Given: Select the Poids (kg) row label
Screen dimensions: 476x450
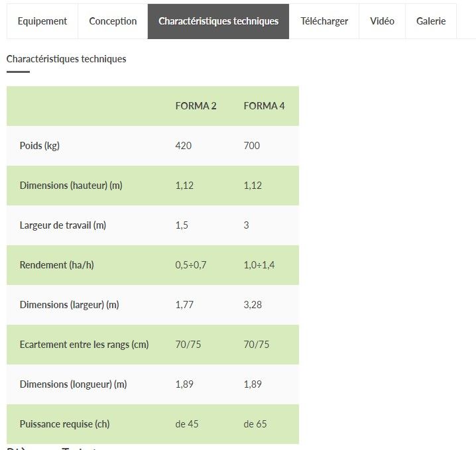Looking at the screenshot, I should [x=40, y=146].
